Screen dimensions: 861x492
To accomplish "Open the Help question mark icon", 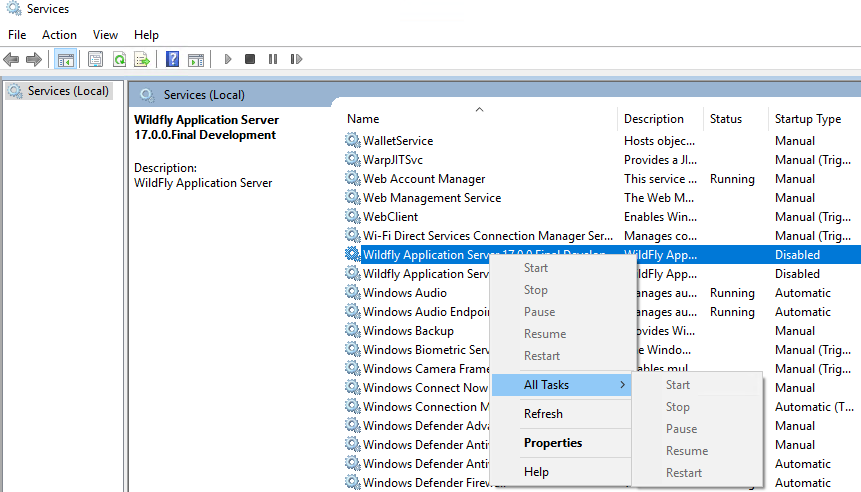I will 172,59.
